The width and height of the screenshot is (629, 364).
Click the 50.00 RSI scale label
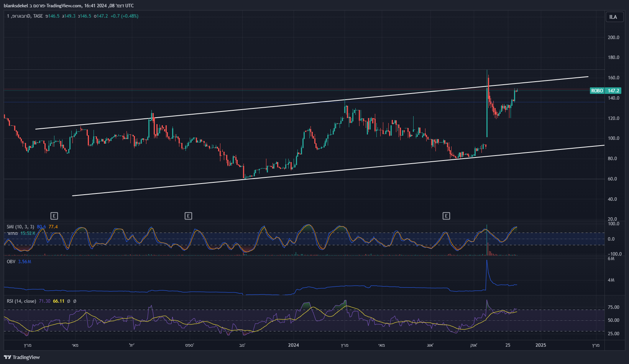coord(614,320)
